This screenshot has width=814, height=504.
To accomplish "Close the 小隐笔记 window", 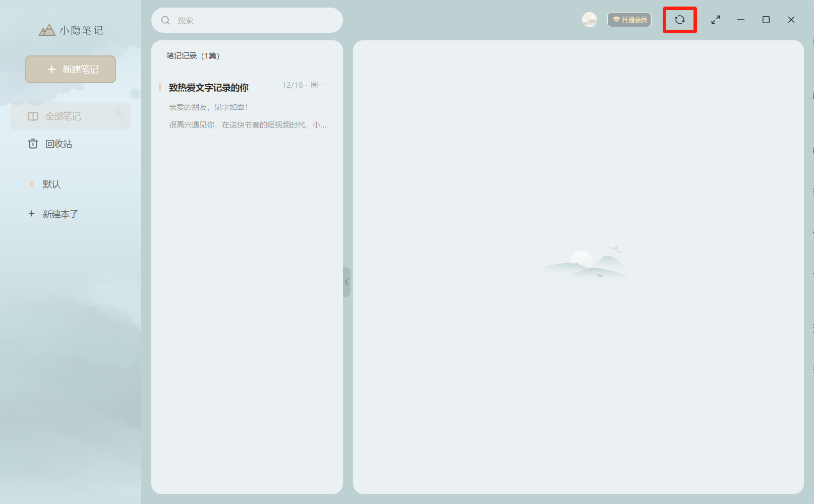I will pos(791,20).
